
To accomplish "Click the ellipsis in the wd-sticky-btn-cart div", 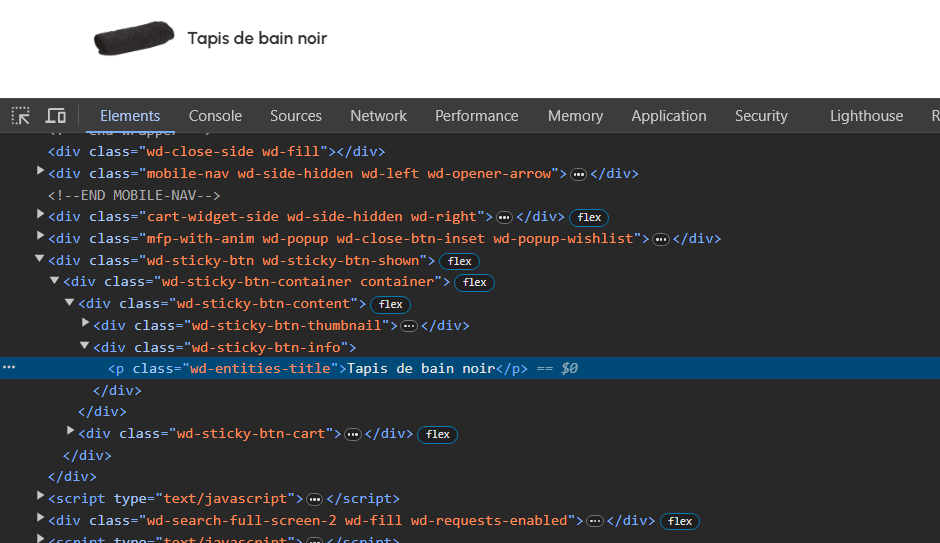I will [x=352, y=435].
